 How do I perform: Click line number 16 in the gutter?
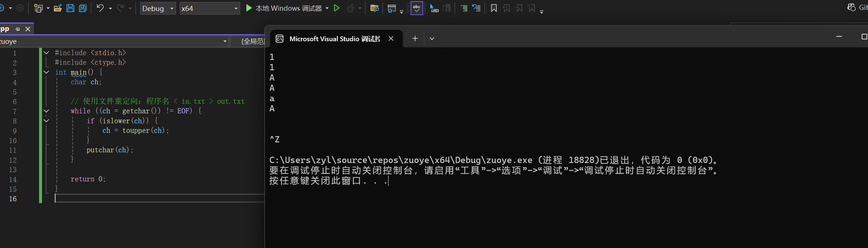(x=13, y=199)
